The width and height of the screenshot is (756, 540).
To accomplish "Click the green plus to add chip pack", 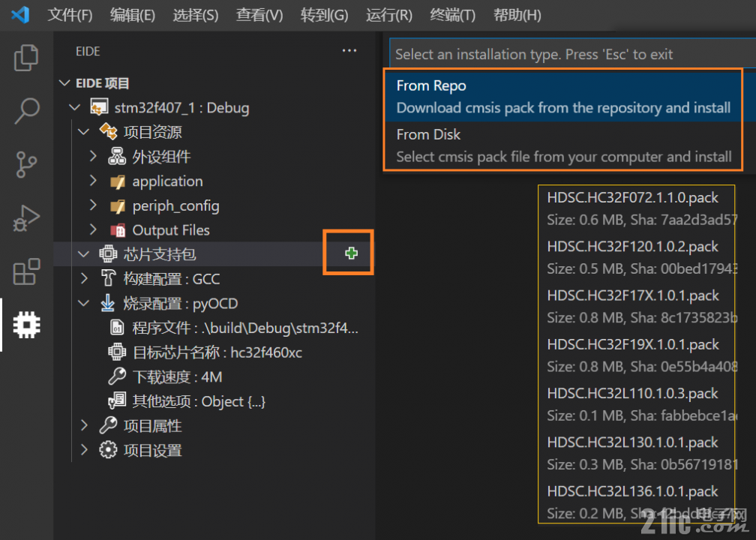I will coord(352,253).
